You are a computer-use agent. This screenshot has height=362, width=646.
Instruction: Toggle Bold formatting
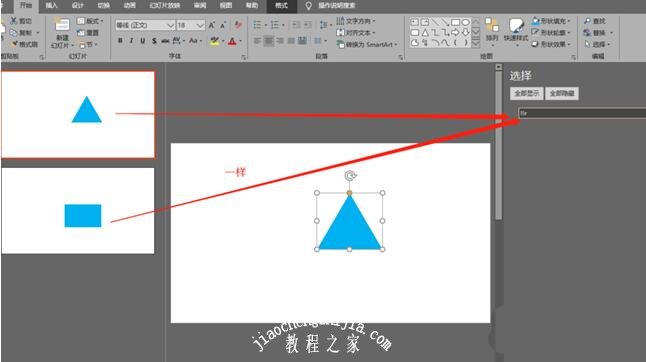(x=120, y=40)
